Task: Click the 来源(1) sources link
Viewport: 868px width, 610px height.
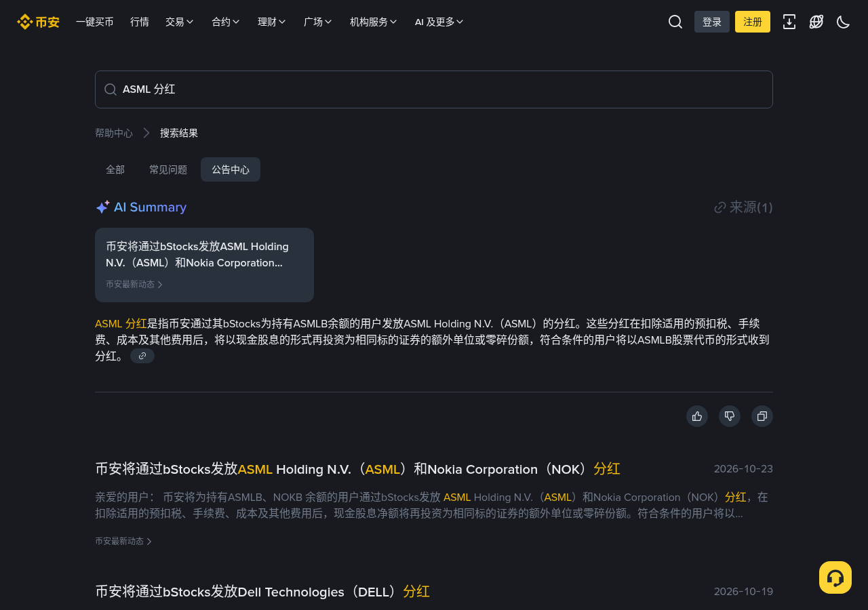Action: (x=743, y=207)
